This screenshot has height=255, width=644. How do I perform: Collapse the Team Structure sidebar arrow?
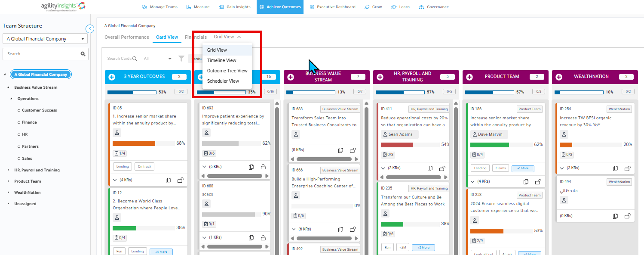pyautogui.click(x=90, y=29)
